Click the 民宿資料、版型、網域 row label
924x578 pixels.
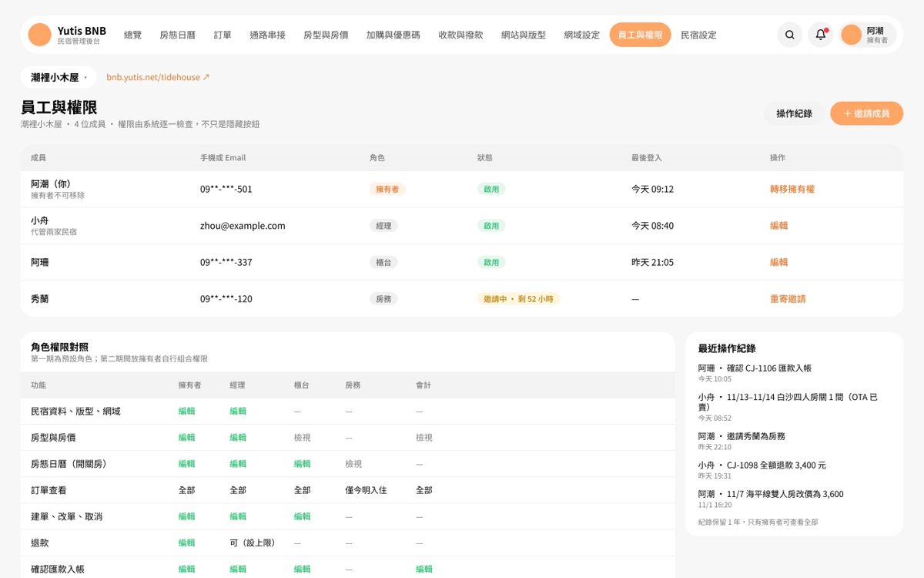click(x=75, y=412)
